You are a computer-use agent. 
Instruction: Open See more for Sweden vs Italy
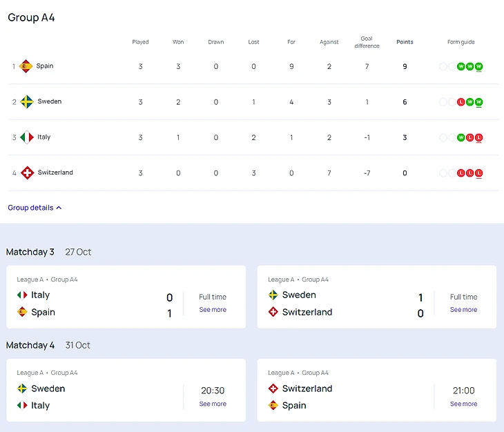213,404
